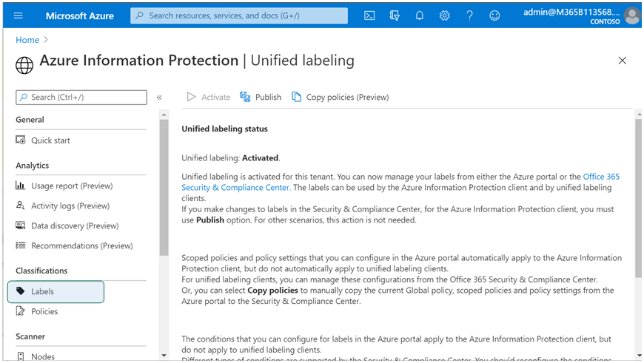The width and height of the screenshot is (644, 363).
Task: Close the Unified labeling blade
Action: (623, 61)
